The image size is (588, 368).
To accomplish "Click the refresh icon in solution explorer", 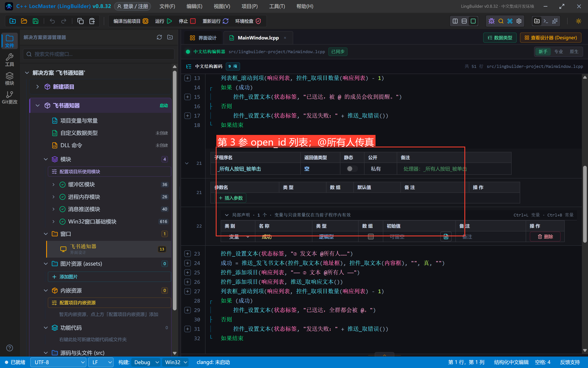I will point(159,37).
